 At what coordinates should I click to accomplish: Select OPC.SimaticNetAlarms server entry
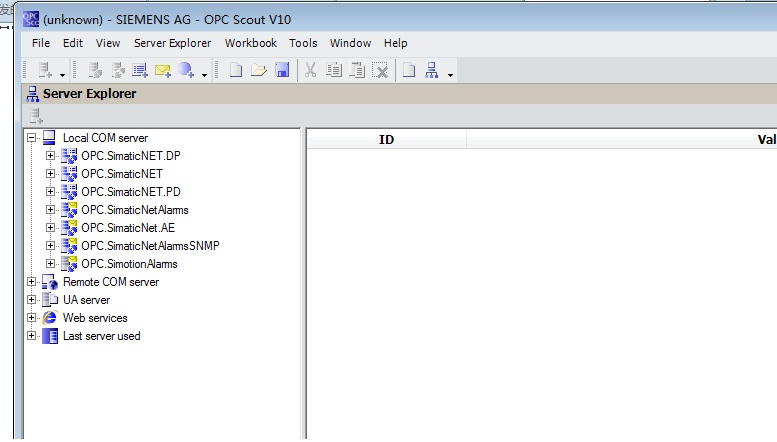(x=135, y=210)
